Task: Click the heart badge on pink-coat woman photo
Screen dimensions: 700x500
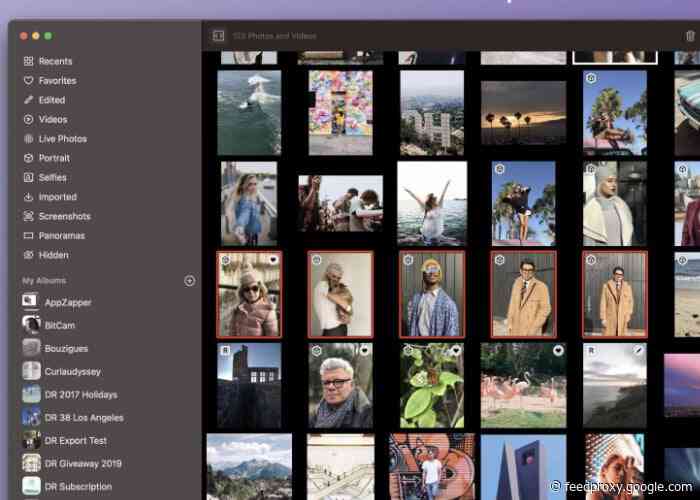Action: (273, 260)
